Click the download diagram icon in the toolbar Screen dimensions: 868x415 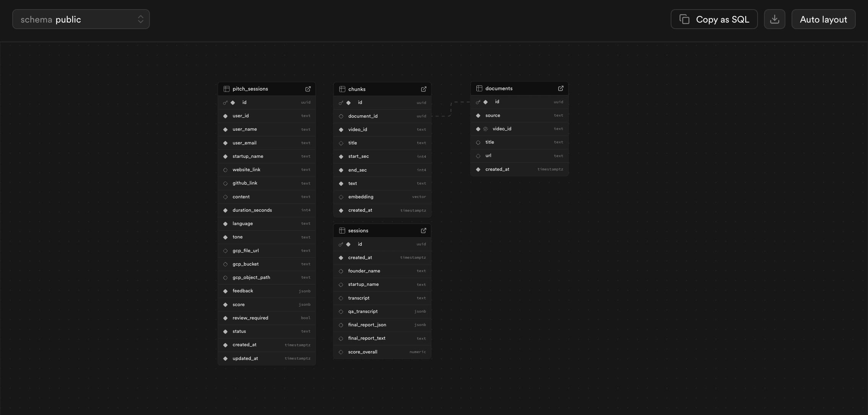coord(774,19)
